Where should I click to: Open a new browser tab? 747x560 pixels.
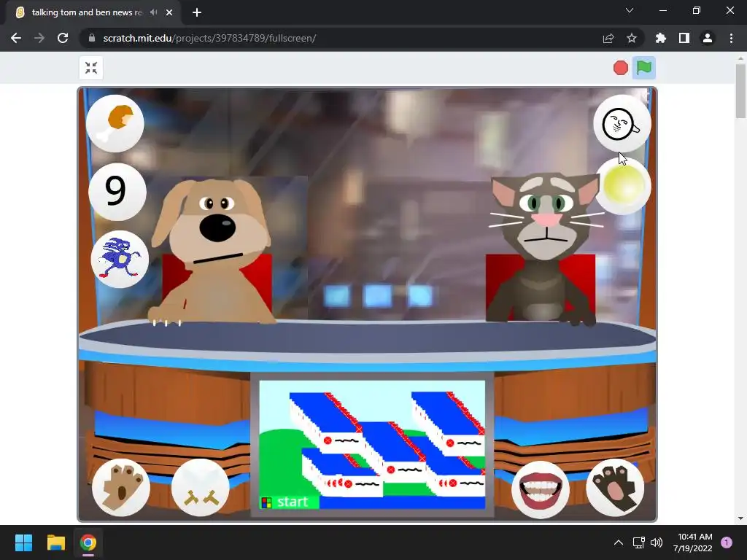pos(197,12)
